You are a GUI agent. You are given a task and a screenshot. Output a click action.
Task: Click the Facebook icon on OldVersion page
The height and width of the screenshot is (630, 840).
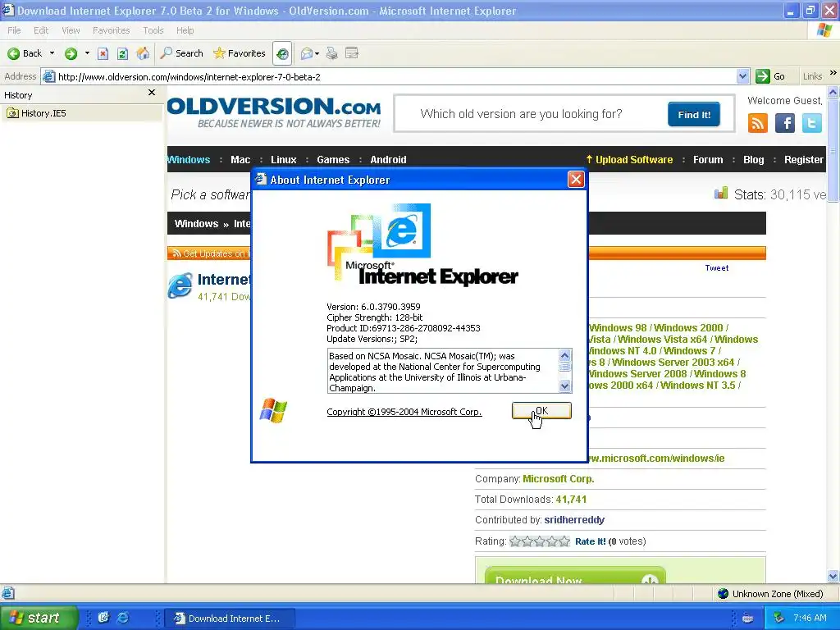click(x=785, y=123)
